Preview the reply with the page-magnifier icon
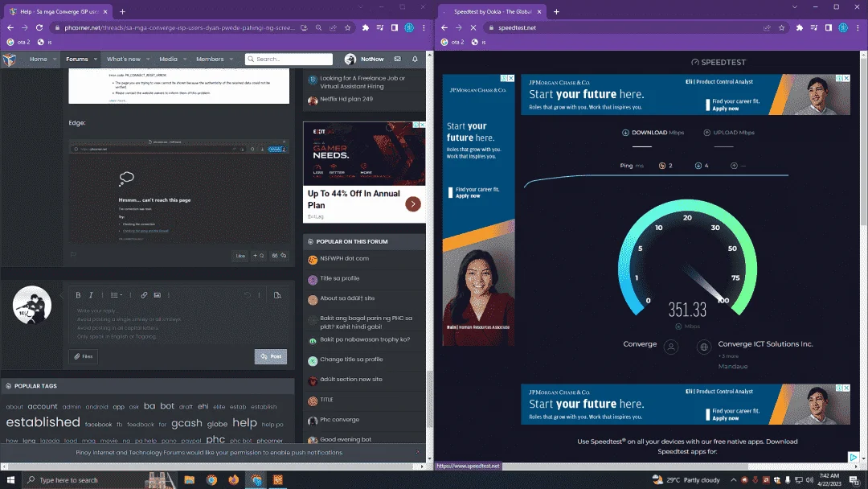 [277, 295]
